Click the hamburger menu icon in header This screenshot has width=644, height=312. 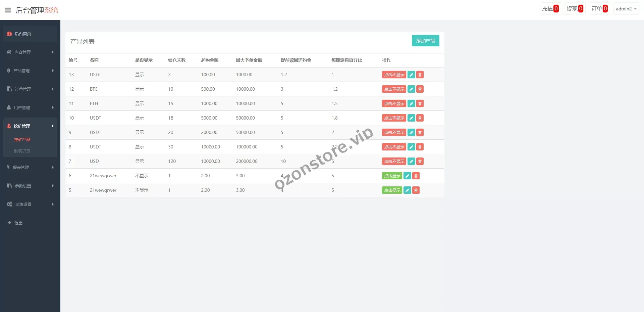tap(8, 10)
